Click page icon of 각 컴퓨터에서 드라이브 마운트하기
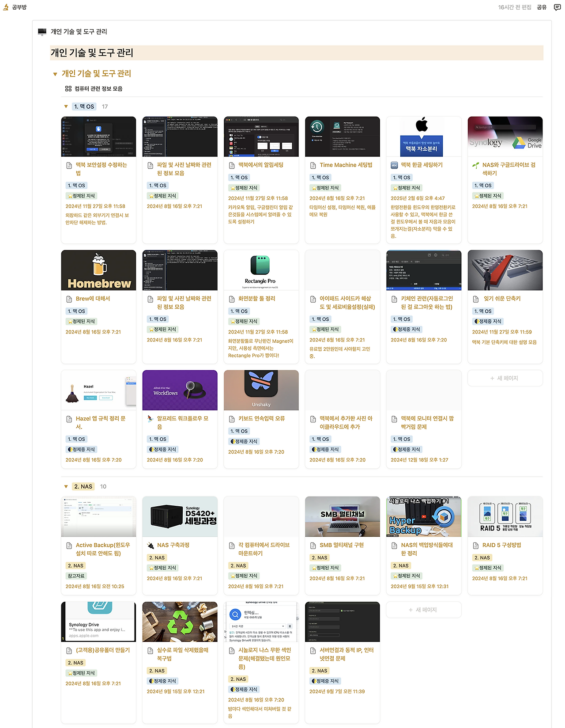565x728 pixels. tap(232, 546)
